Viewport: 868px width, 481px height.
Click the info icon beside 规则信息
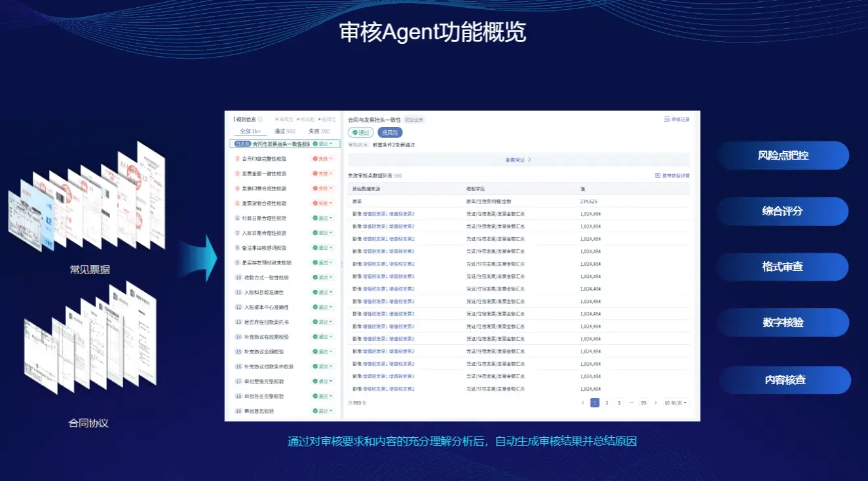261,120
